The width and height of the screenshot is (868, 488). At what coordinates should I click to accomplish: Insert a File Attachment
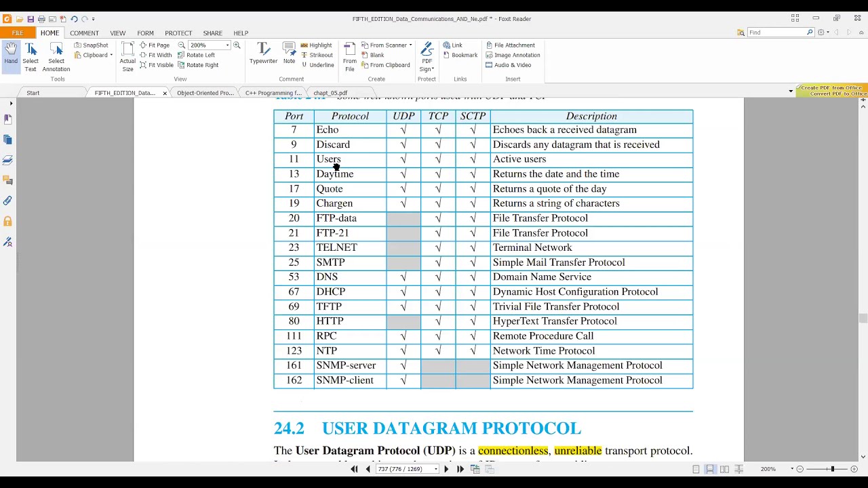[x=510, y=45]
